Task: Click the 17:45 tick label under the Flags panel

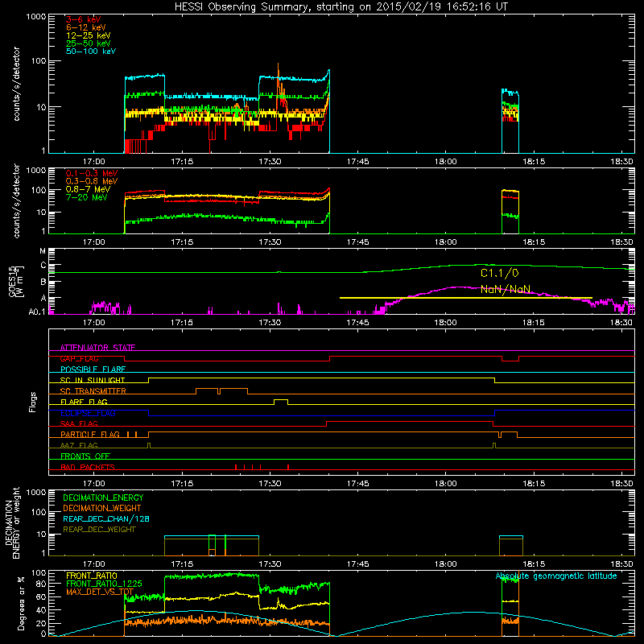Action: (357, 484)
